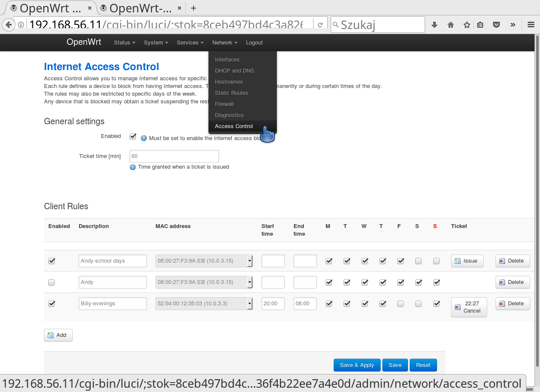This screenshot has height=392, width=540.
Task: Bookmark this page with the star icon
Action: click(x=467, y=25)
